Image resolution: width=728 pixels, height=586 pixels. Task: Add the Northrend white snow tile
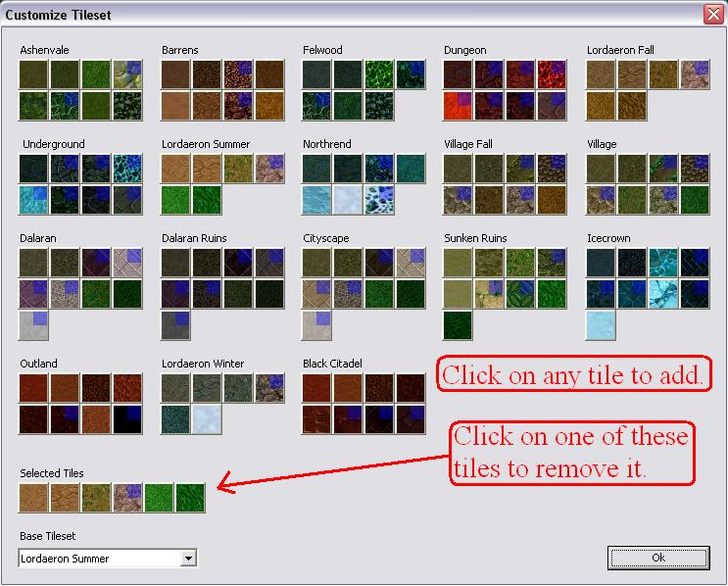click(x=348, y=200)
